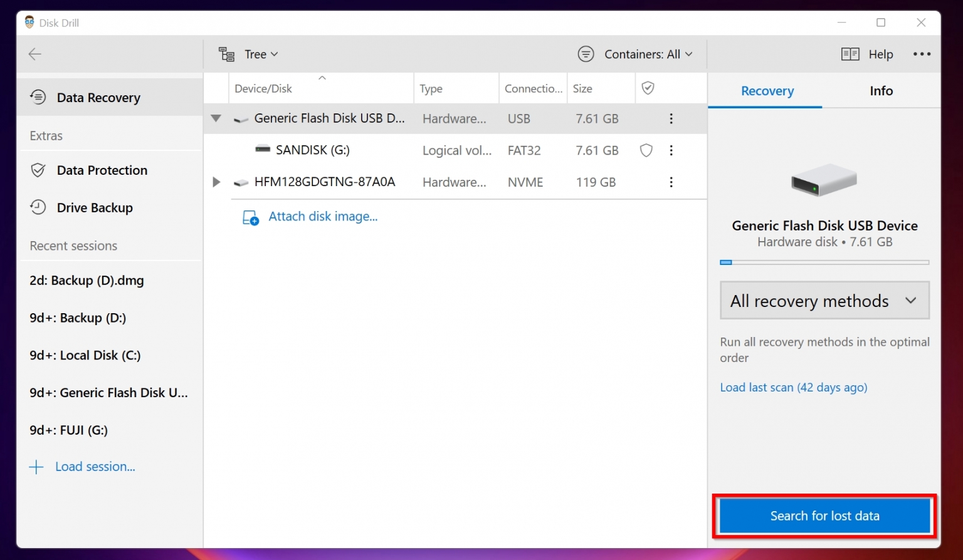Open the Help documentation icon
Screen dimensions: 963x560
pyautogui.click(x=850, y=54)
